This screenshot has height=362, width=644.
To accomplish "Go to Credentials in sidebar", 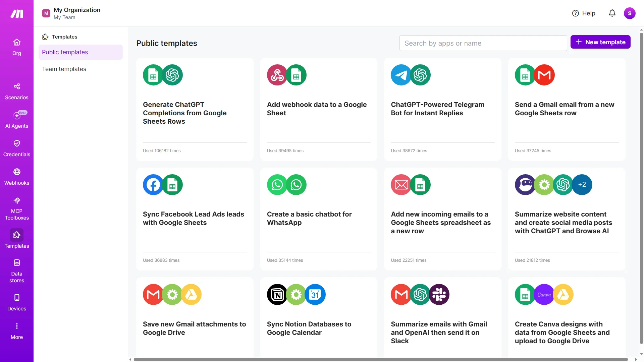I will click(17, 148).
